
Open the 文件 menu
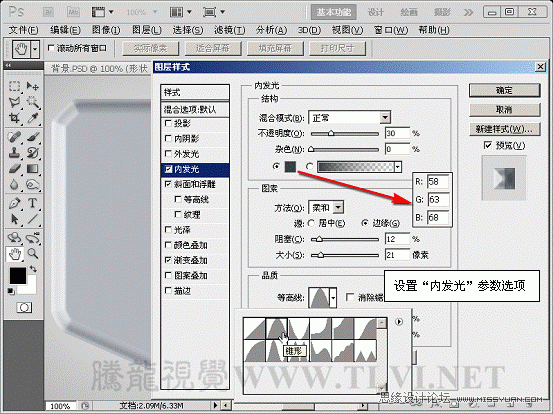23,31
